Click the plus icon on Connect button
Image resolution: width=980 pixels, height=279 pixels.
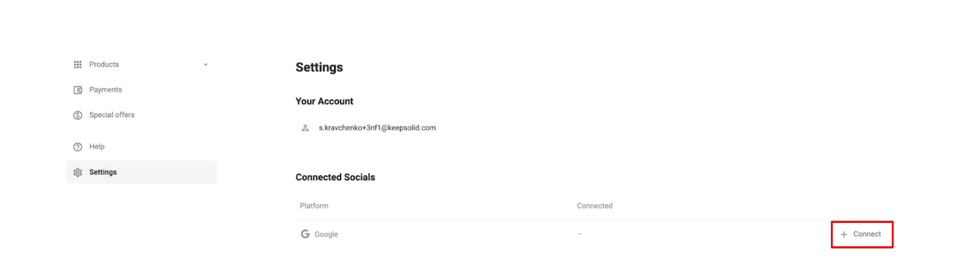pyautogui.click(x=844, y=234)
